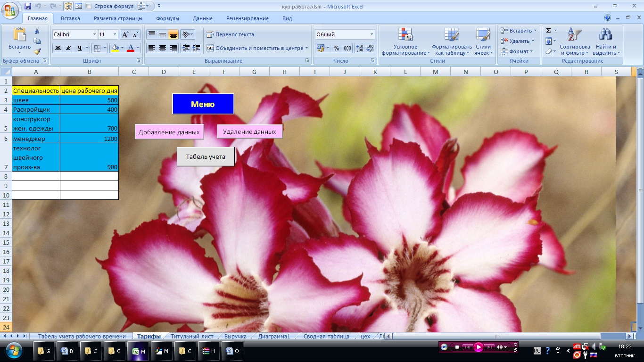Toggle top vertical alignment
The image size is (644, 362).
coord(152,34)
